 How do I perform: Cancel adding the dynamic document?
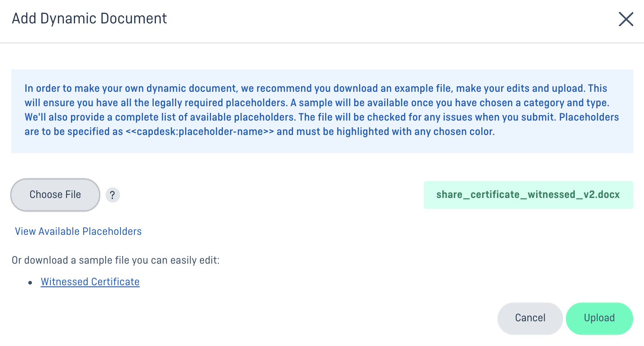tap(530, 318)
